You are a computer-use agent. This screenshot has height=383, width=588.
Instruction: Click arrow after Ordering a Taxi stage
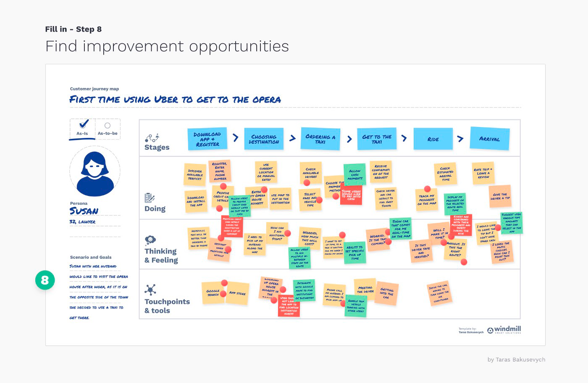point(349,139)
